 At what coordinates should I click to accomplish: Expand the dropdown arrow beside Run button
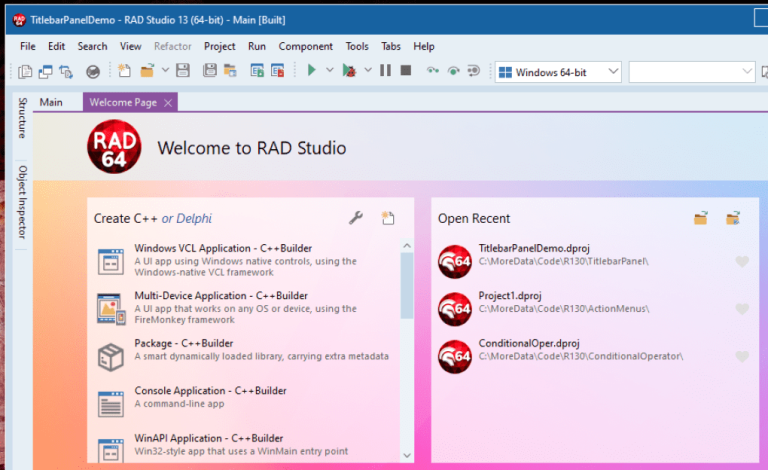click(x=329, y=71)
